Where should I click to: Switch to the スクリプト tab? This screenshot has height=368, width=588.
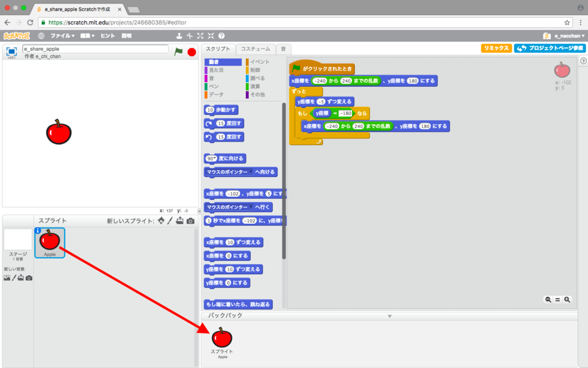tap(218, 49)
